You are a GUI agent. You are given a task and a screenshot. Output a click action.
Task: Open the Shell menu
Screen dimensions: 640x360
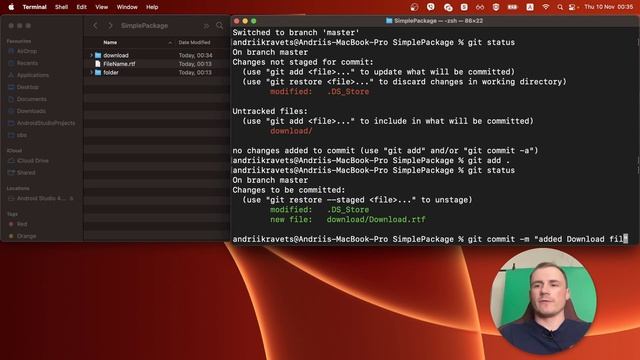(x=61, y=7)
